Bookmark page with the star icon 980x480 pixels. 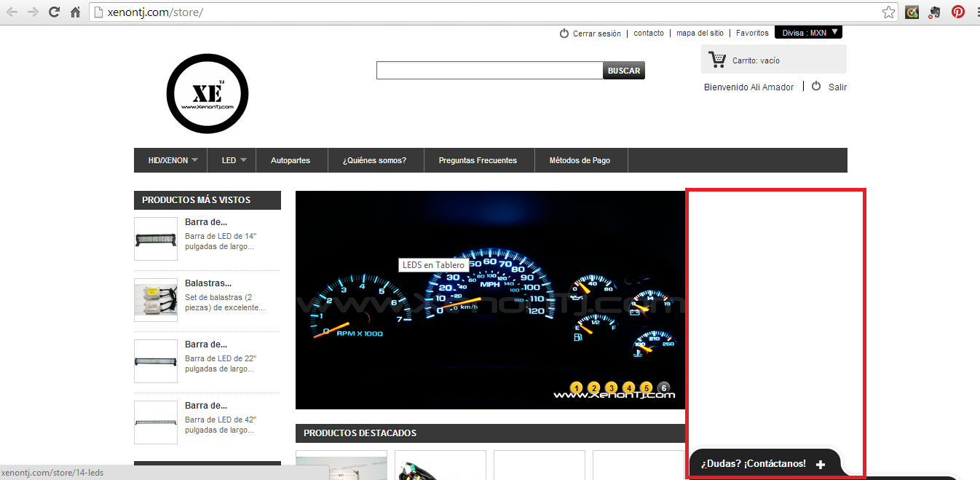tap(888, 12)
